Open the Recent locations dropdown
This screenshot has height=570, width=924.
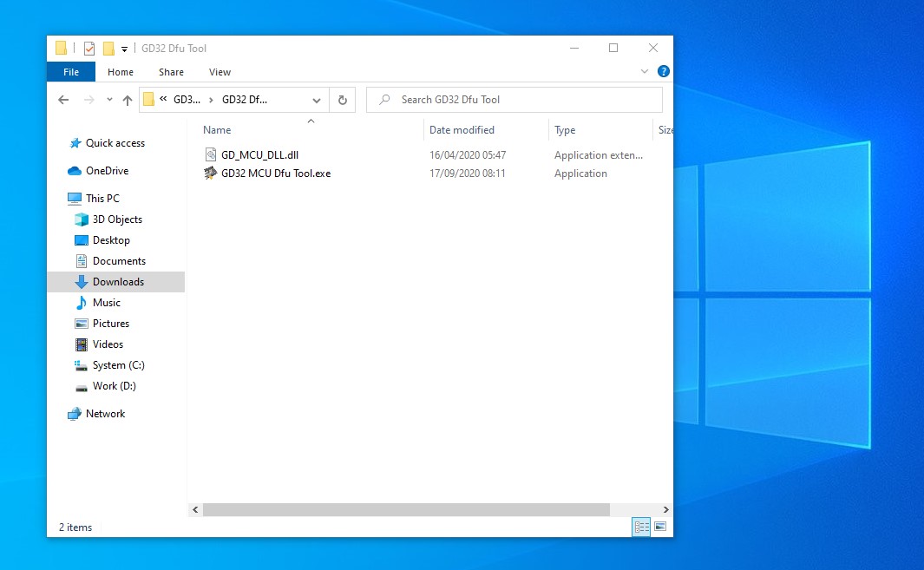(x=109, y=100)
